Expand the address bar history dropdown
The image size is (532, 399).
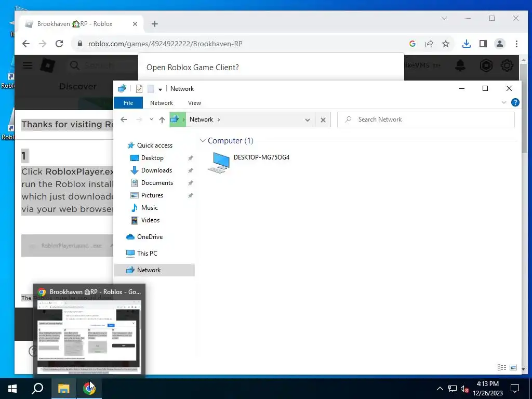pos(308,120)
